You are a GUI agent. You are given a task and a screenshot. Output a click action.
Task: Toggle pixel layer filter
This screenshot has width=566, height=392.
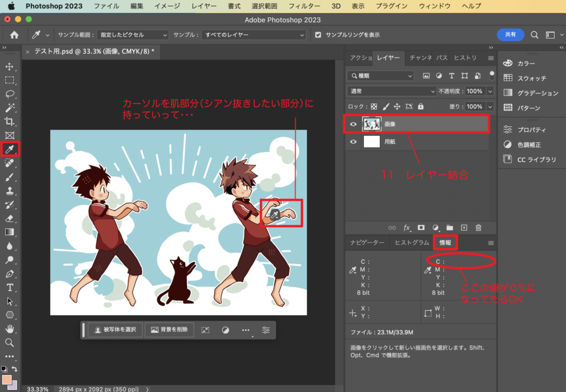tap(426, 76)
